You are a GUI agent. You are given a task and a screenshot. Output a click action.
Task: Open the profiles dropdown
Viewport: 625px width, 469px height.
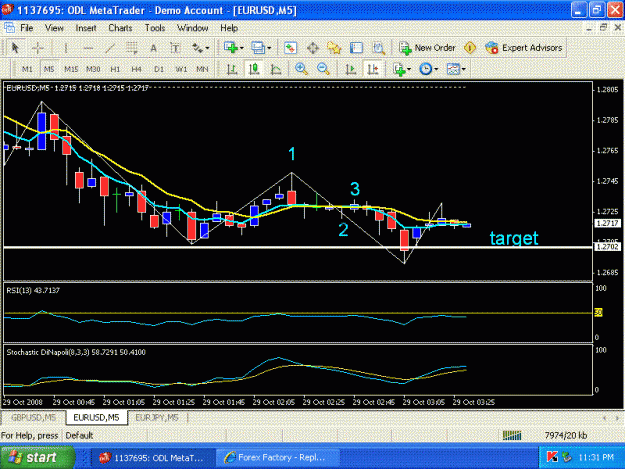261,48
